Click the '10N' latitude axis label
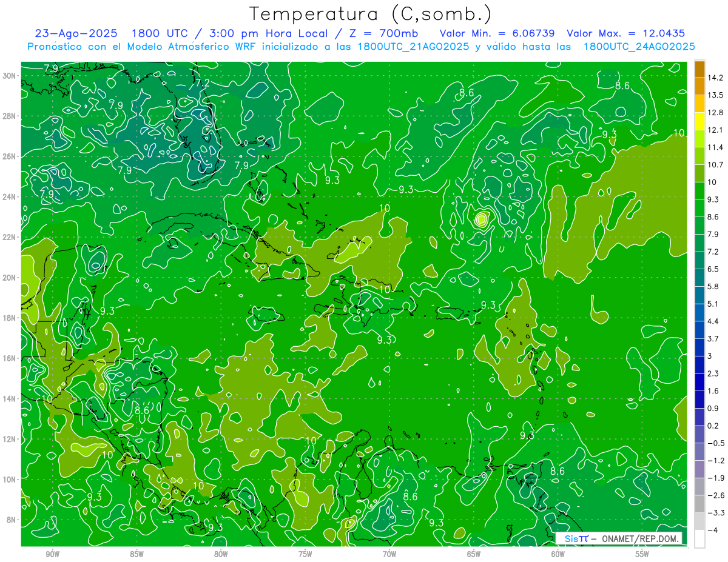728x562 pixels. click(9, 479)
